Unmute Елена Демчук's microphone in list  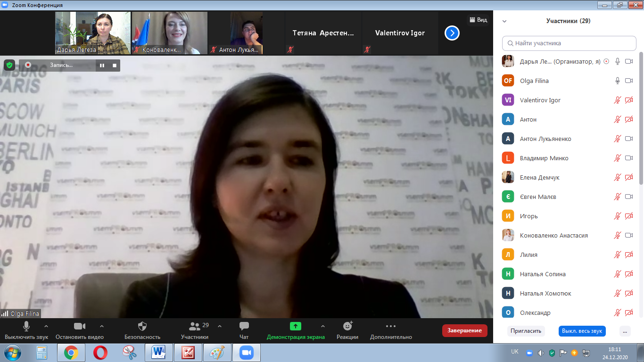point(618,177)
